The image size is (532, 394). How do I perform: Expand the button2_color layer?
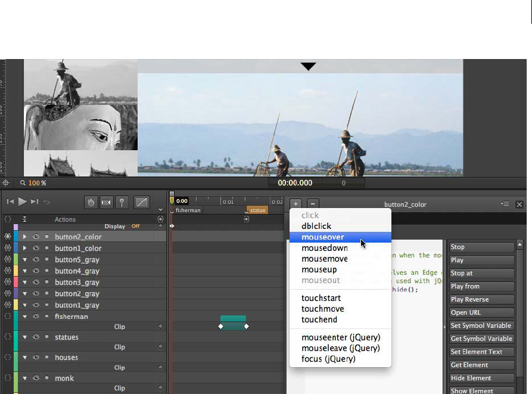[x=25, y=237]
